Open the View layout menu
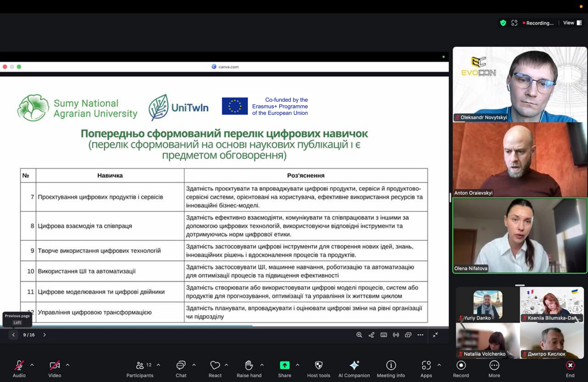 click(x=572, y=23)
